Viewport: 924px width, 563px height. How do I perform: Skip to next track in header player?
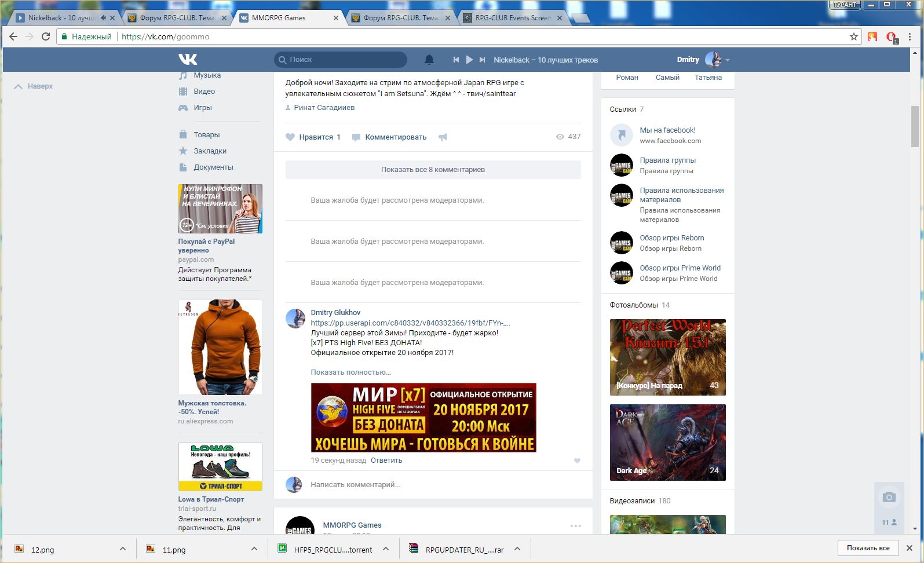[482, 60]
